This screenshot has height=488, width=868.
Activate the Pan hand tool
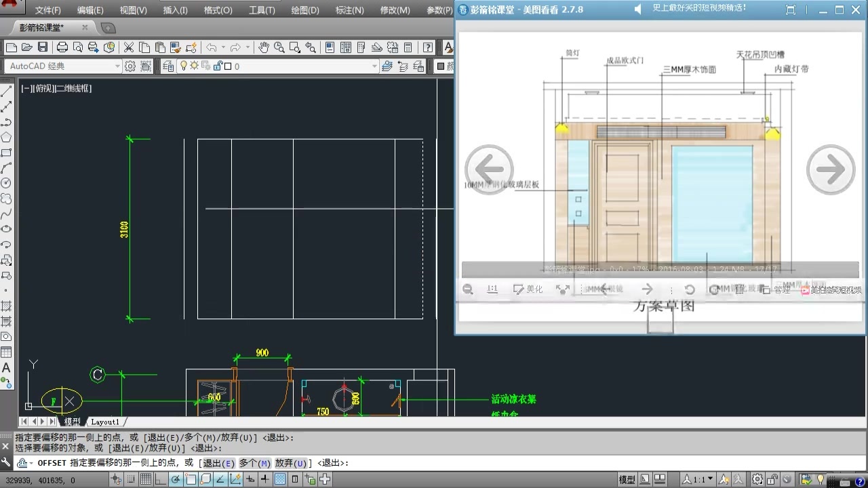pyautogui.click(x=263, y=47)
